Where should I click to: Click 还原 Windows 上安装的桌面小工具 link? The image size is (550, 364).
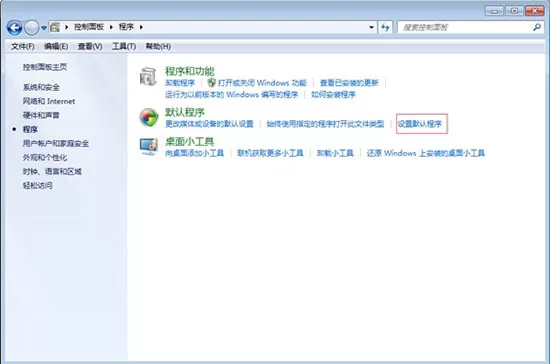click(425, 153)
